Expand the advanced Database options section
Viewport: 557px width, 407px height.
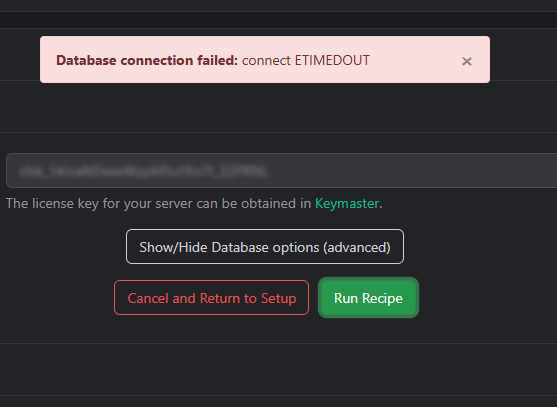click(265, 247)
